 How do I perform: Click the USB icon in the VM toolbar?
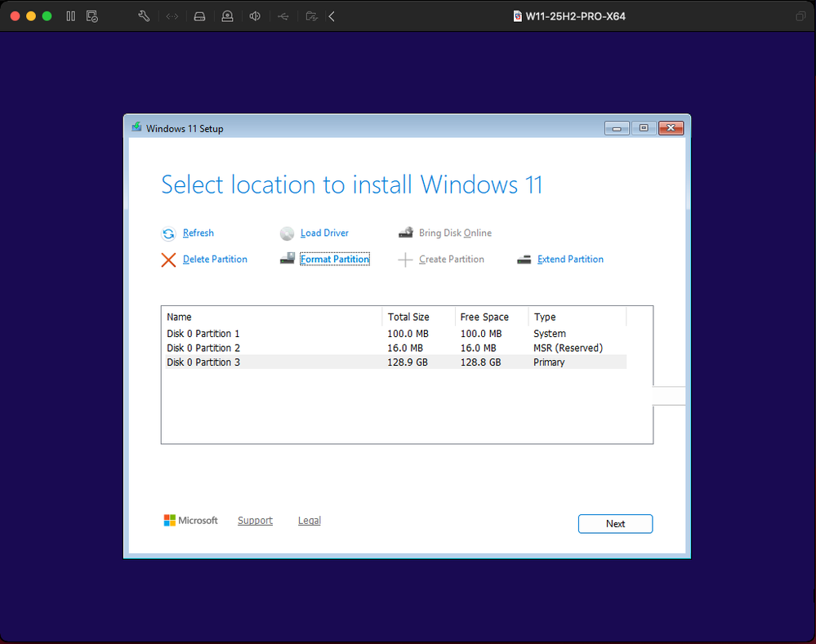pos(283,16)
